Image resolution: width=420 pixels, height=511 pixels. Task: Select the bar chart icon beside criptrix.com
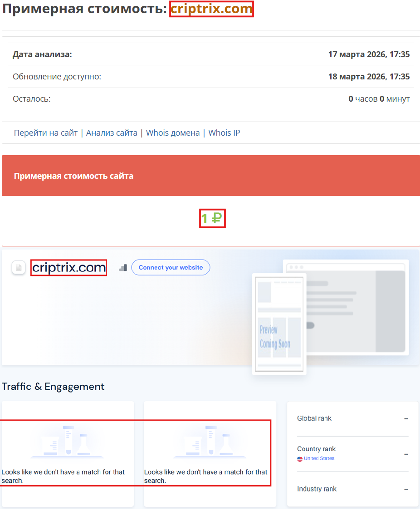pyautogui.click(x=122, y=267)
